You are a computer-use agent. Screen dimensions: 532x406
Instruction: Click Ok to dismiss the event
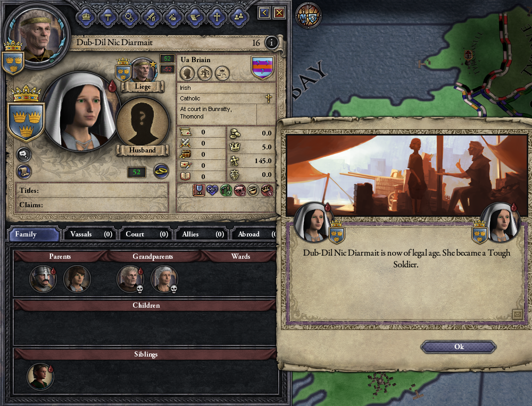coord(459,346)
